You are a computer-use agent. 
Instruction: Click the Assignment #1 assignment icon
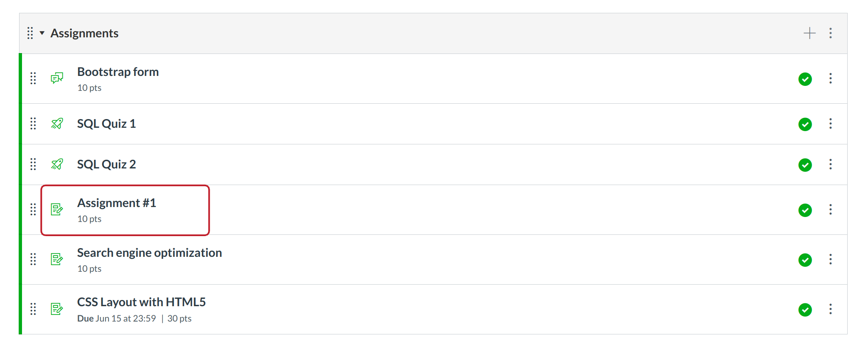[x=57, y=210]
